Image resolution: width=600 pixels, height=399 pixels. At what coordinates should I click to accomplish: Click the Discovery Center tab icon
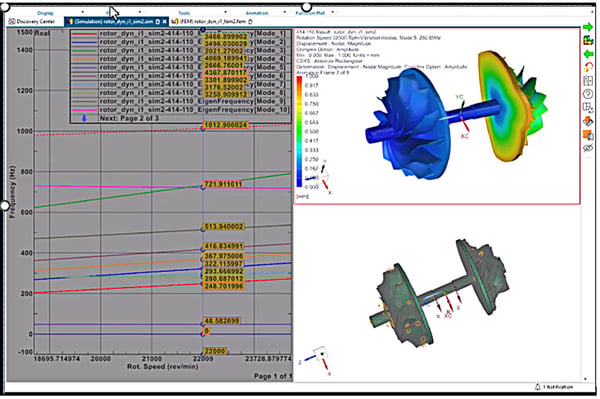(12, 21)
